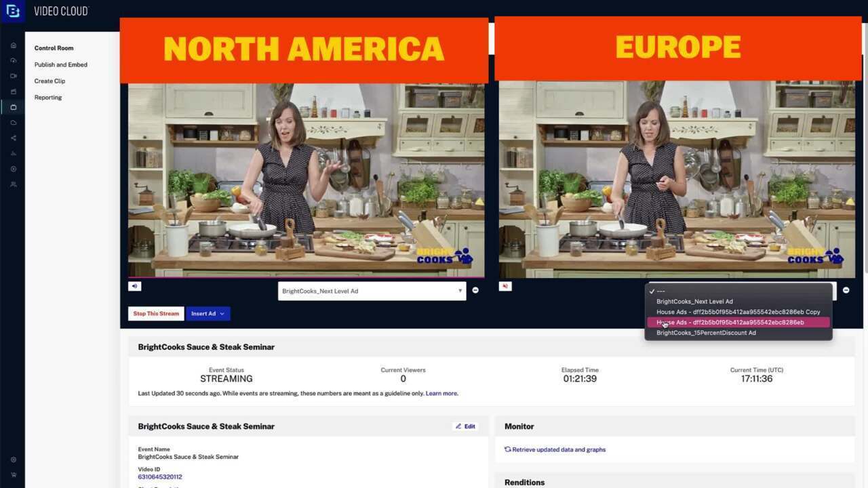Open Create Clip page
Image resolution: width=868 pixels, height=488 pixels.
point(50,81)
